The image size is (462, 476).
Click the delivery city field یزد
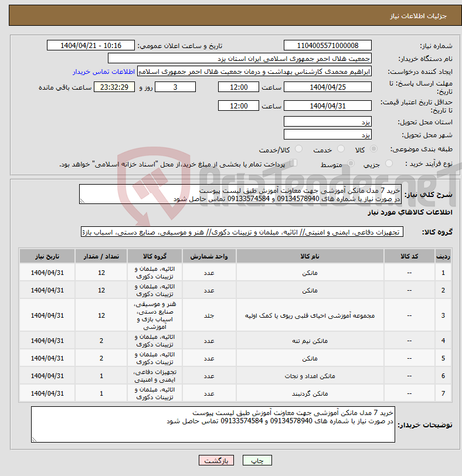point(328,134)
